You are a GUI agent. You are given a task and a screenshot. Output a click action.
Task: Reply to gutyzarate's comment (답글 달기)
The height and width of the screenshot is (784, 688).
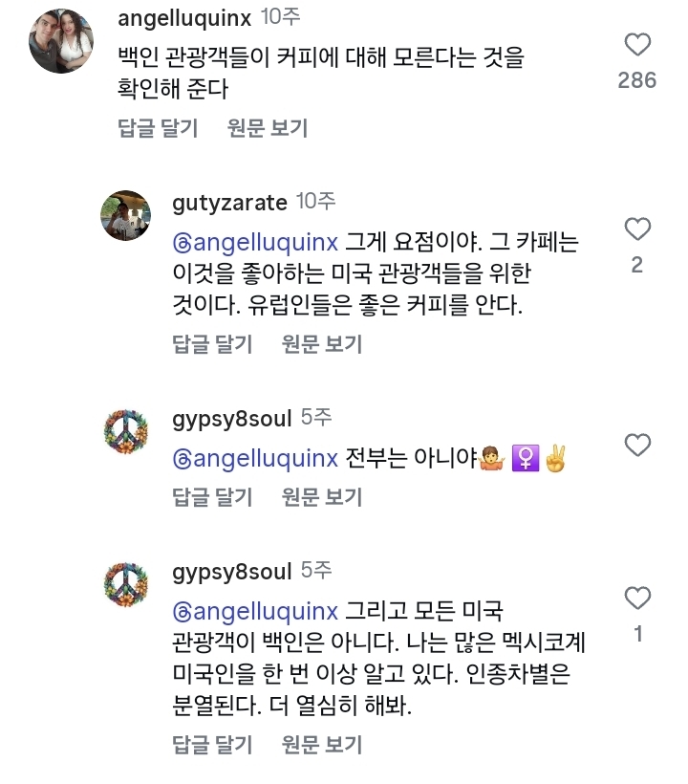coord(212,344)
